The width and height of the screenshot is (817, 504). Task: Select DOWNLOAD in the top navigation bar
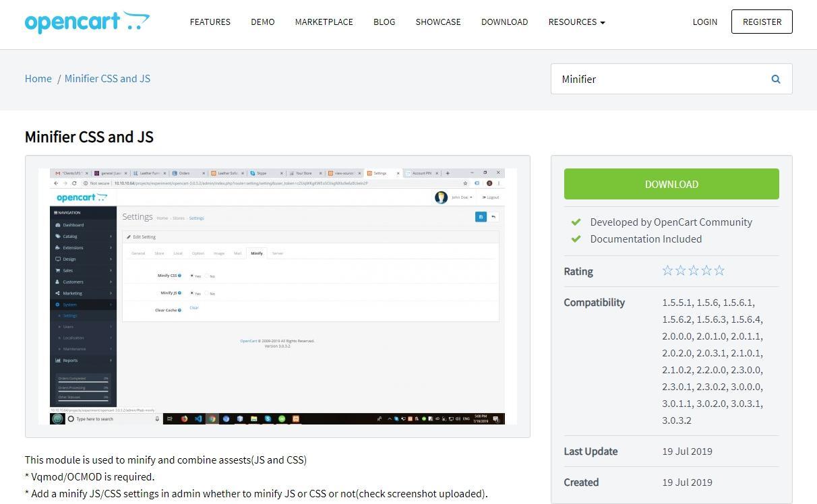tap(505, 22)
